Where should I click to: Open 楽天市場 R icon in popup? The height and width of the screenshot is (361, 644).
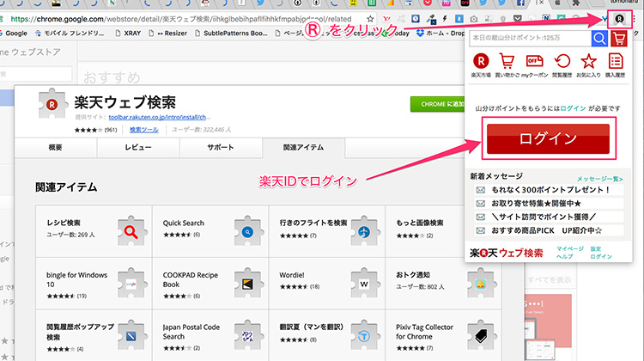[x=481, y=61]
